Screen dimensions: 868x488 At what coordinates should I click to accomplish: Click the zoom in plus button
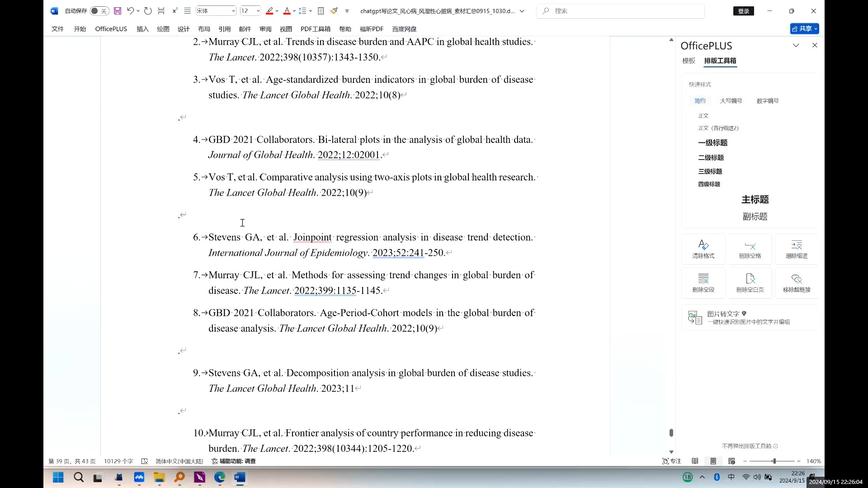[799, 461]
